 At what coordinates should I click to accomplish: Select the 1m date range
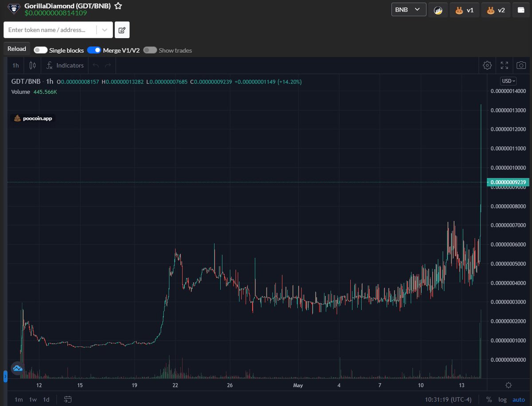point(19,399)
